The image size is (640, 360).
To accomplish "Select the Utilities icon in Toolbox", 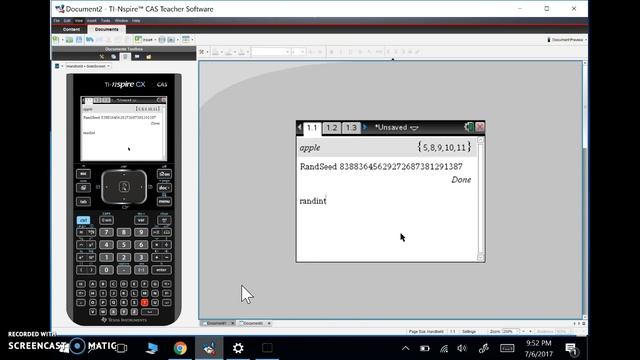I will [137, 57].
